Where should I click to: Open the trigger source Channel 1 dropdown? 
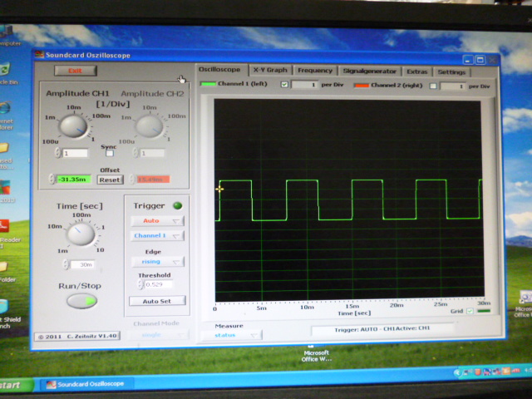pyautogui.click(x=157, y=236)
